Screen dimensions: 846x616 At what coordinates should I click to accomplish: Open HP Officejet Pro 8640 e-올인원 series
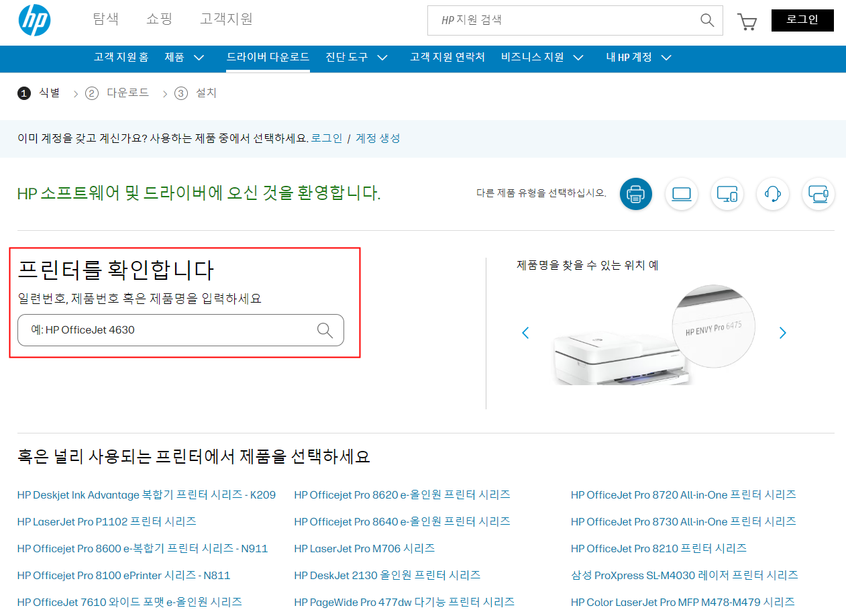tap(402, 522)
